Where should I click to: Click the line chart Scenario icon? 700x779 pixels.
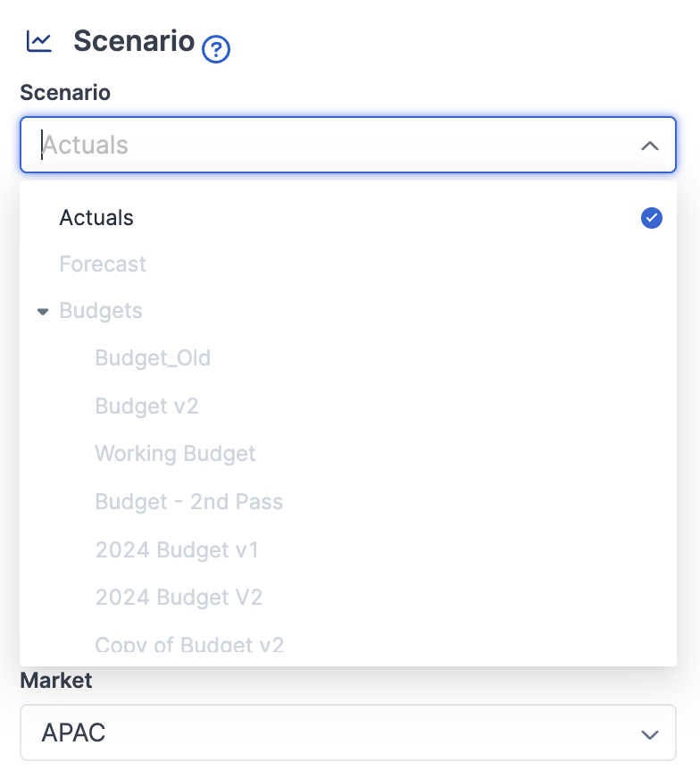pyautogui.click(x=38, y=41)
